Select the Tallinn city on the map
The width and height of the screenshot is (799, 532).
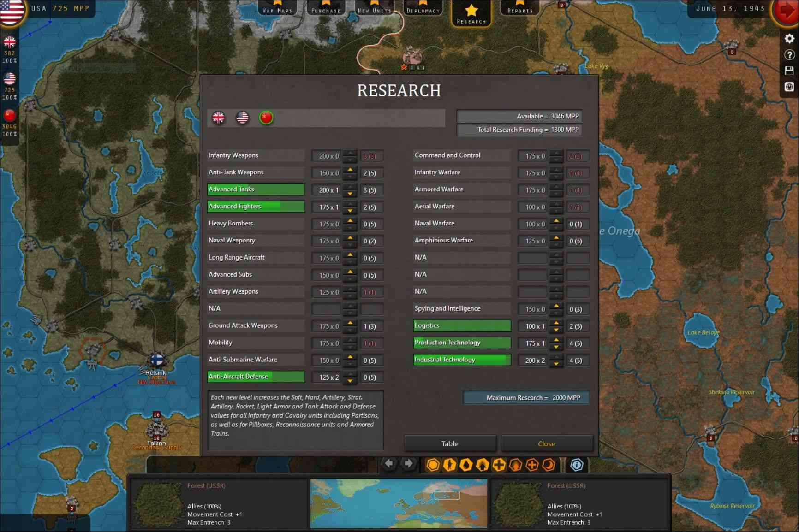coord(157,430)
